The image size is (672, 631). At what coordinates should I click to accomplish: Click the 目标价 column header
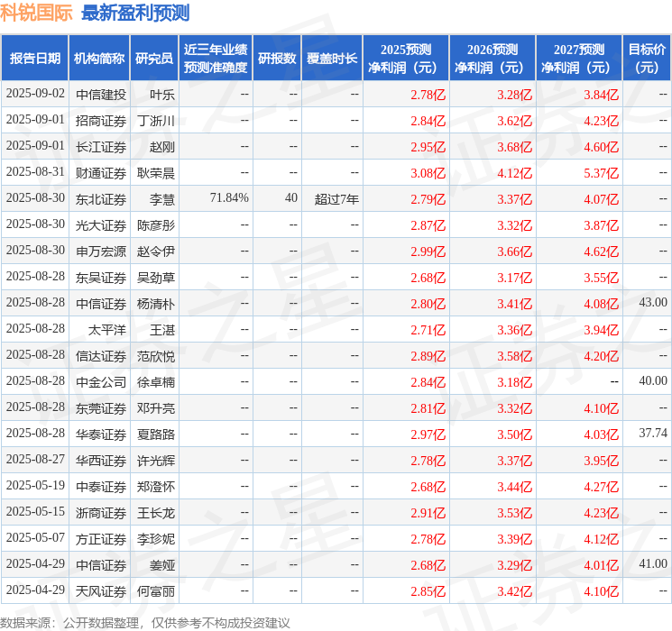(646, 59)
